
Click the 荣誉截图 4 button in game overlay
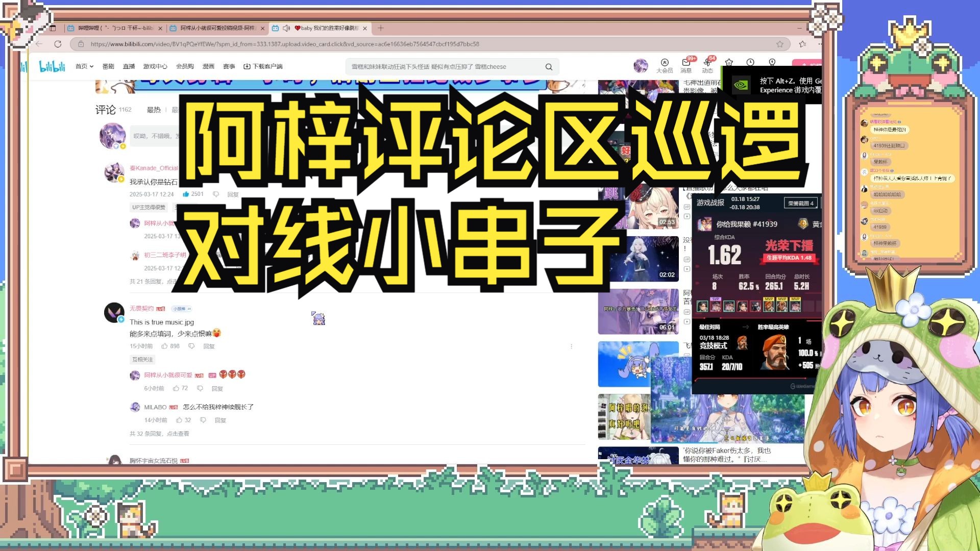coord(801,203)
